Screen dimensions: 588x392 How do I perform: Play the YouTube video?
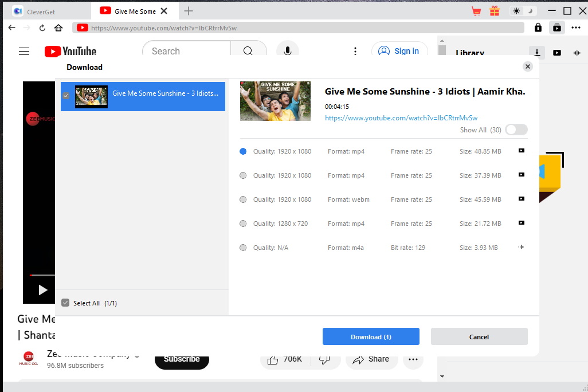point(43,289)
